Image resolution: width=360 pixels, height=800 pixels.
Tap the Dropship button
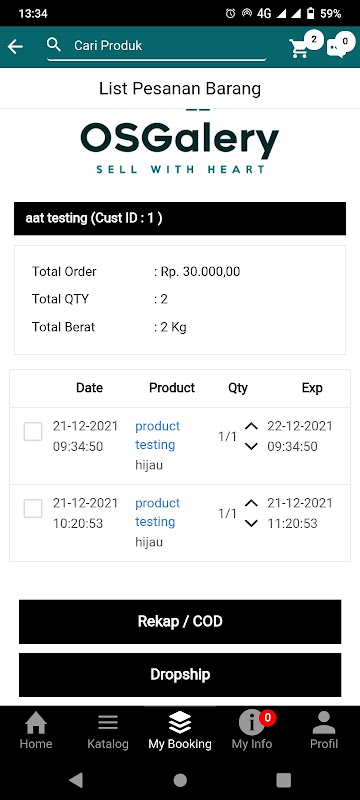tap(180, 674)
